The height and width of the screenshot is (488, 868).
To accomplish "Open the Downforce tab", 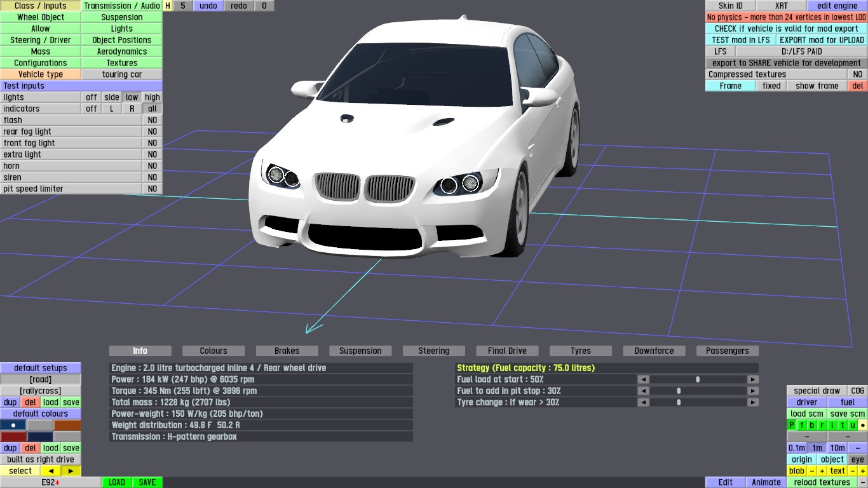I will pos(654,351).
